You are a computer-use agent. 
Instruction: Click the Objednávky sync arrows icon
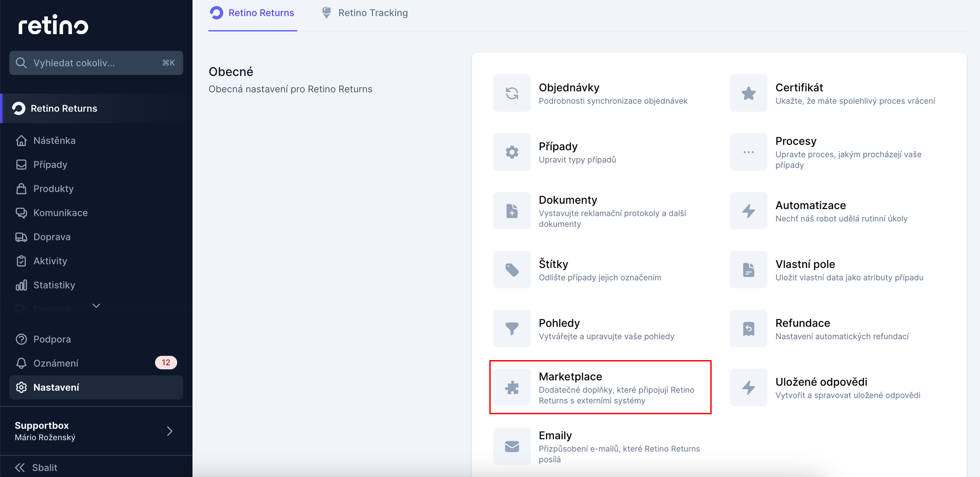(512, 93)
